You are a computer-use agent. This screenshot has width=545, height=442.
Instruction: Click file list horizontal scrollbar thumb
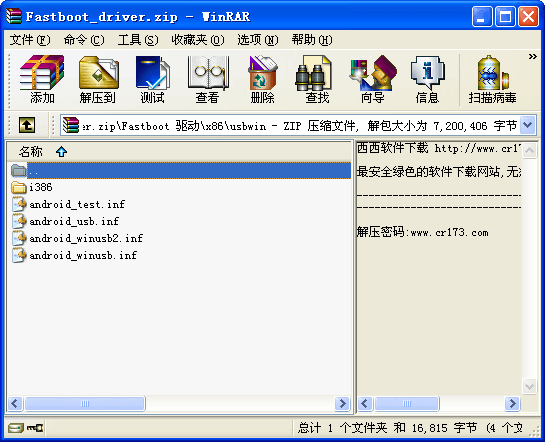pos(85,403)
